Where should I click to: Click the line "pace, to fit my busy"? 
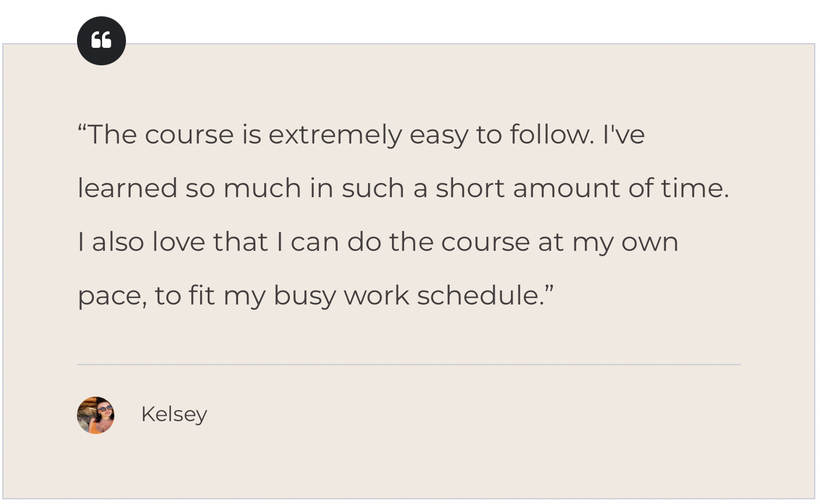[316, 296]
